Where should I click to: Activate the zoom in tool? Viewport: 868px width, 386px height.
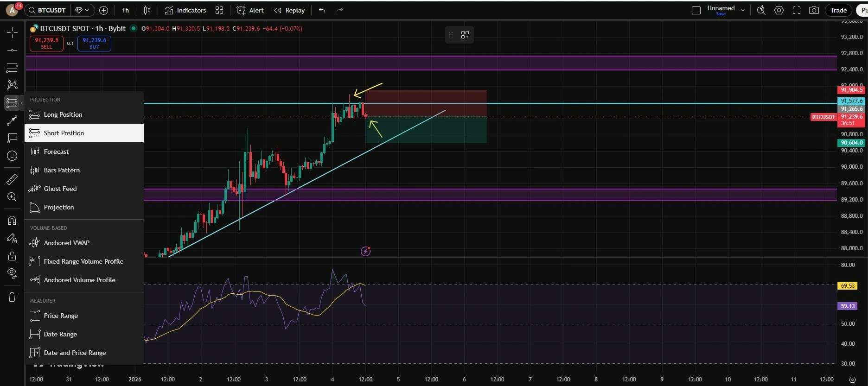[12, 197]
